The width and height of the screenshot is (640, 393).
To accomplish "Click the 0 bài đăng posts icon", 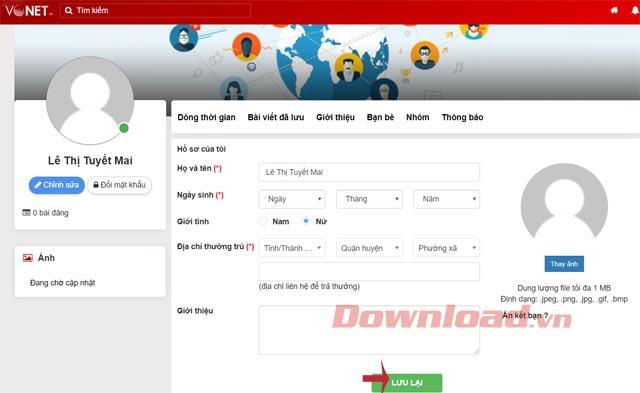I will (x=26, y=212).
